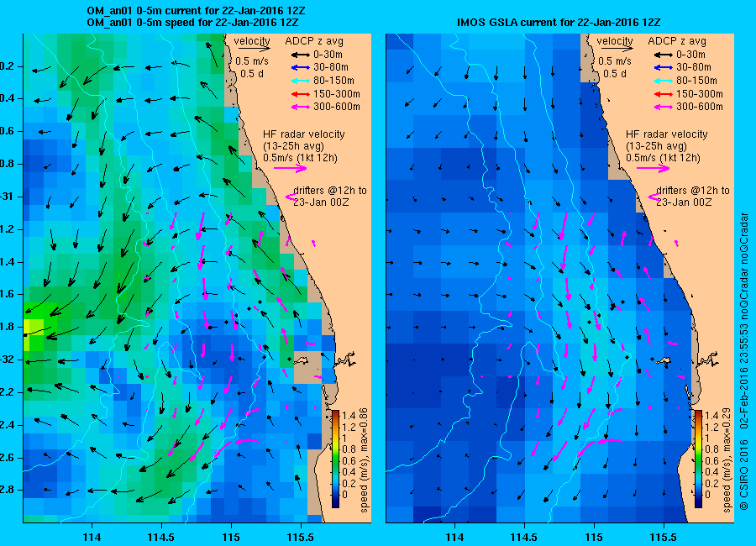
Task: Click longitude label 114 under left map
Action: [x=92, y=538]
